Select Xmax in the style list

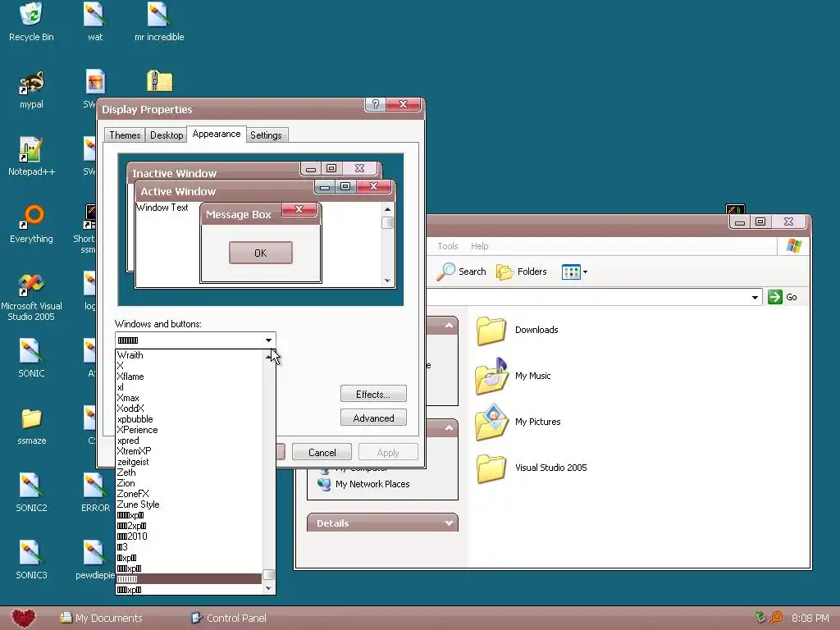click(x=189, y=398)
